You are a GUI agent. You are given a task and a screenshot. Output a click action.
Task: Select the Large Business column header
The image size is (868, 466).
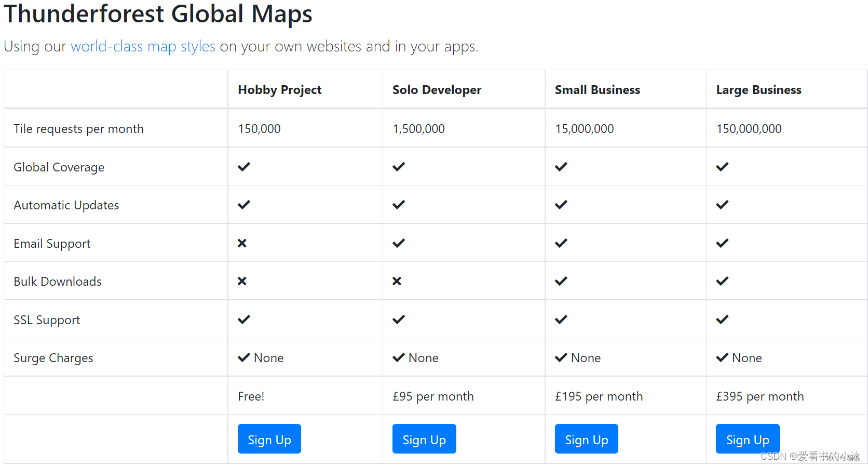click(x=759, y=90)
